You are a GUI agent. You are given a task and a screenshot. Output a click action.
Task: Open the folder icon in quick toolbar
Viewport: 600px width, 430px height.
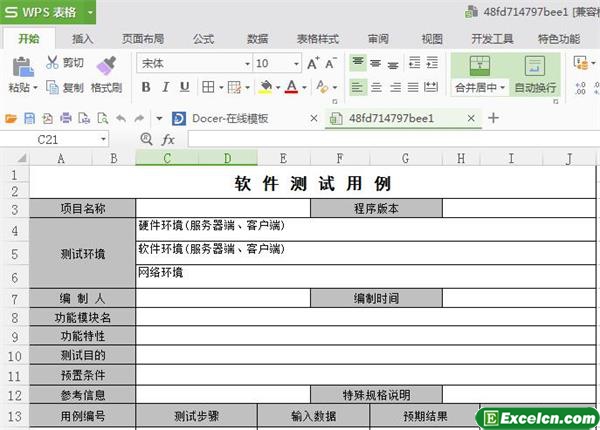[11, 119]
